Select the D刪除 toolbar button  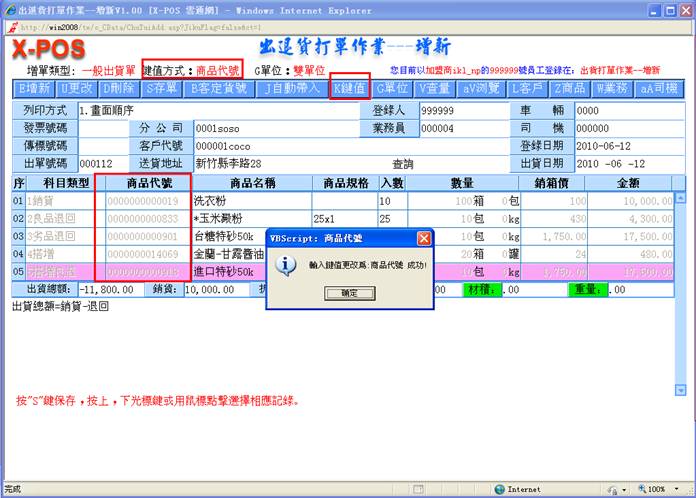pyautogui.click(x=119, y=88)
